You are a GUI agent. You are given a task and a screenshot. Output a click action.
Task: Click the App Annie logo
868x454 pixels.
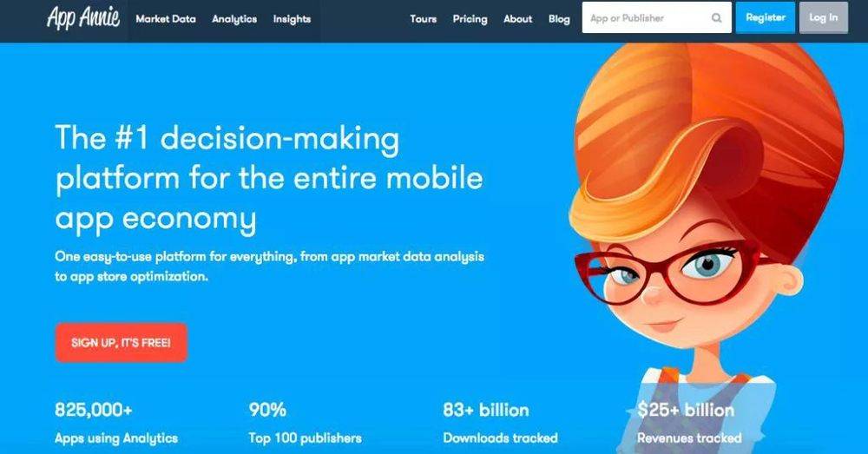(x=83, y=17)
